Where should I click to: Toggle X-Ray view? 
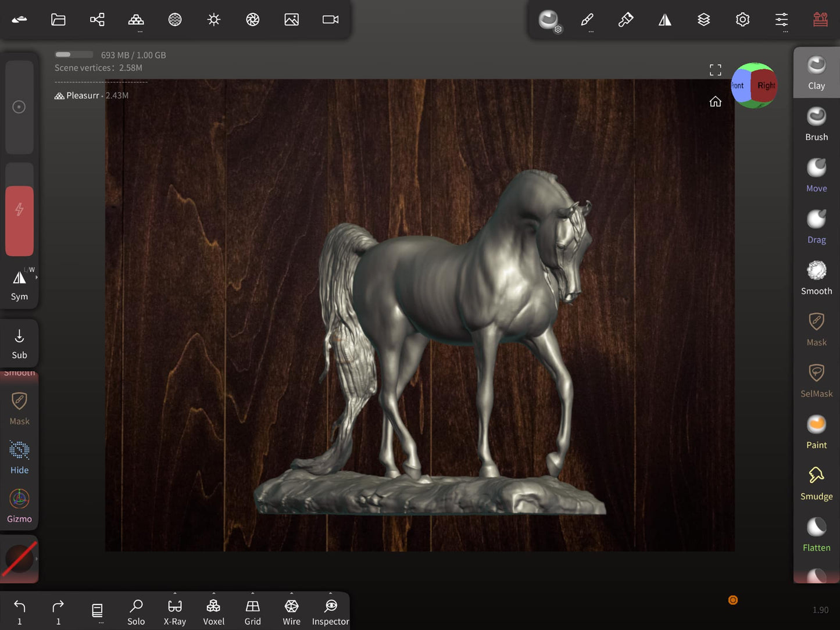coord(175,612)
